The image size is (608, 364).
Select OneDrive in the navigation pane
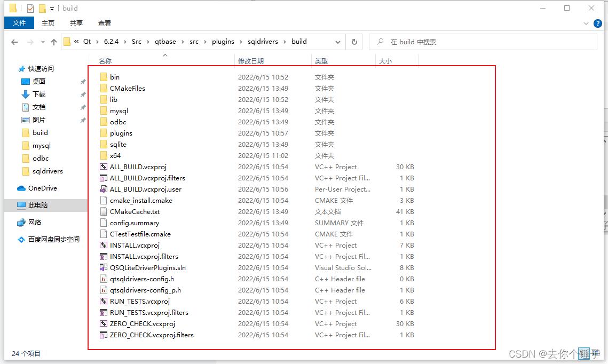(42, 188)
